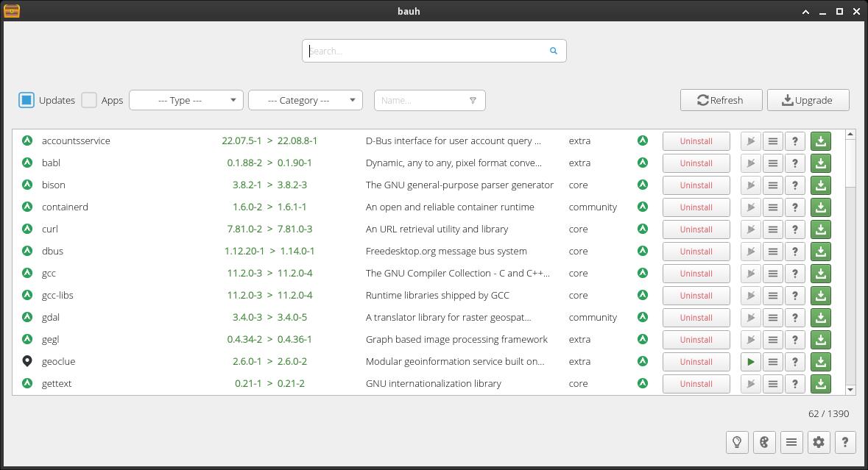
Task: Uninstall the curl package
Action: click(x=696, y=229)
